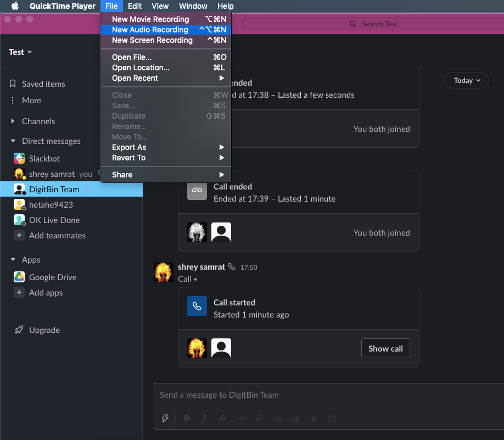Expand the Channels section
504x440 pixels.
tap(13, 121)
